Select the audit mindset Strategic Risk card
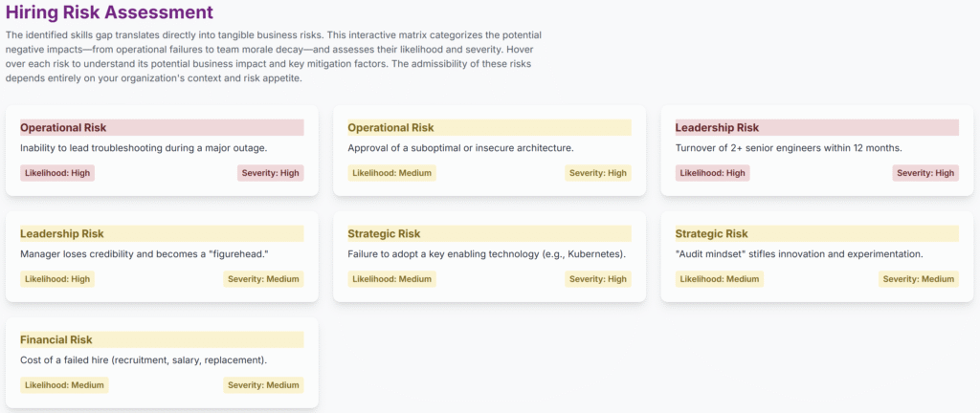 817,256
